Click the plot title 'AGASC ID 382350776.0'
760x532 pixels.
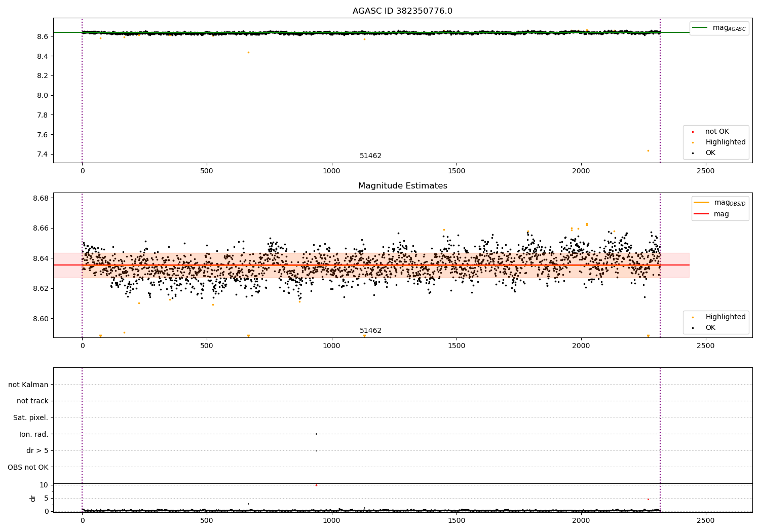coord(402,11)
